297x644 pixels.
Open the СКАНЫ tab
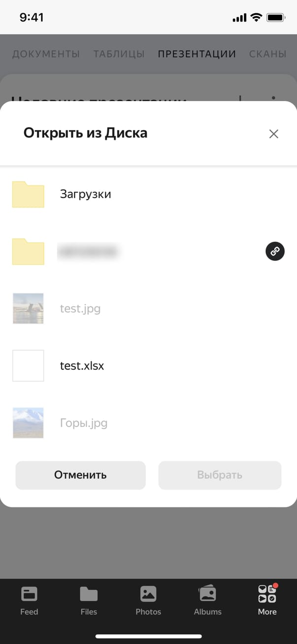[268, 54]
